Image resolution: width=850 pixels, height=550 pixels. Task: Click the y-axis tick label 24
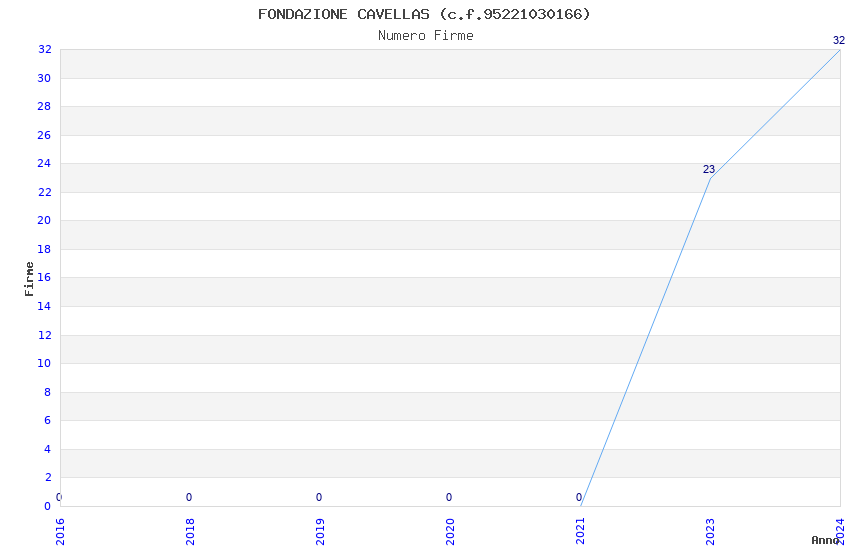[44, 163]
